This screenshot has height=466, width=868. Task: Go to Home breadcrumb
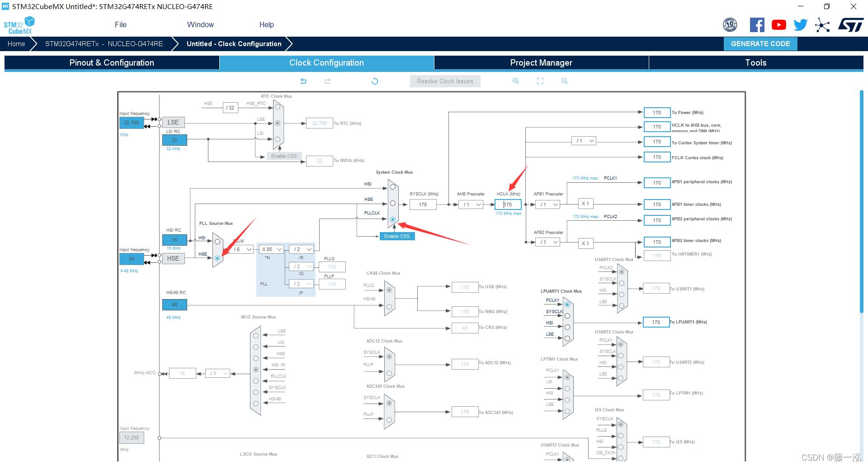pyautogui.click(x=16, y=44)
